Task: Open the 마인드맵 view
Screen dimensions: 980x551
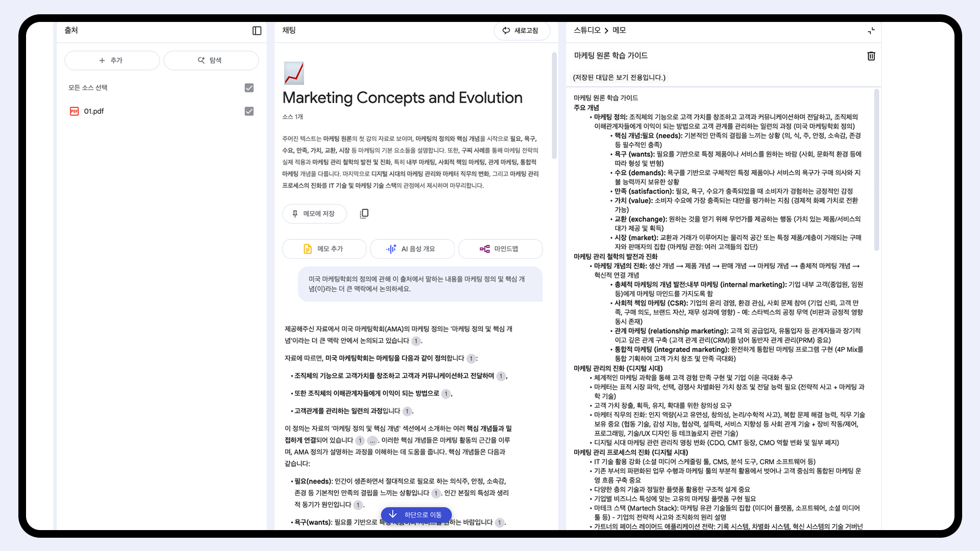Action: pyautogui.click(x=500, y=249)
